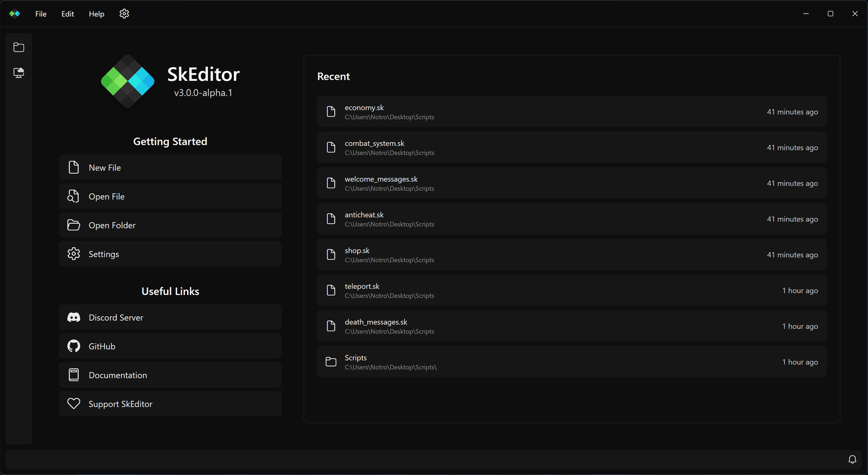Click the Open File button
Viewport: 868px width, 475px height.
(x=170, y=196)
